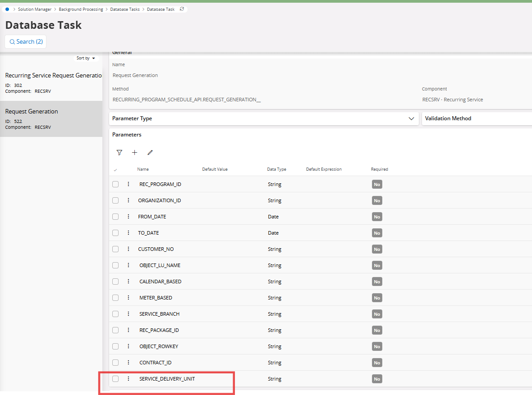
Task: Check the CONTRACT_ID row checkbox
Action: pos(115,363)
